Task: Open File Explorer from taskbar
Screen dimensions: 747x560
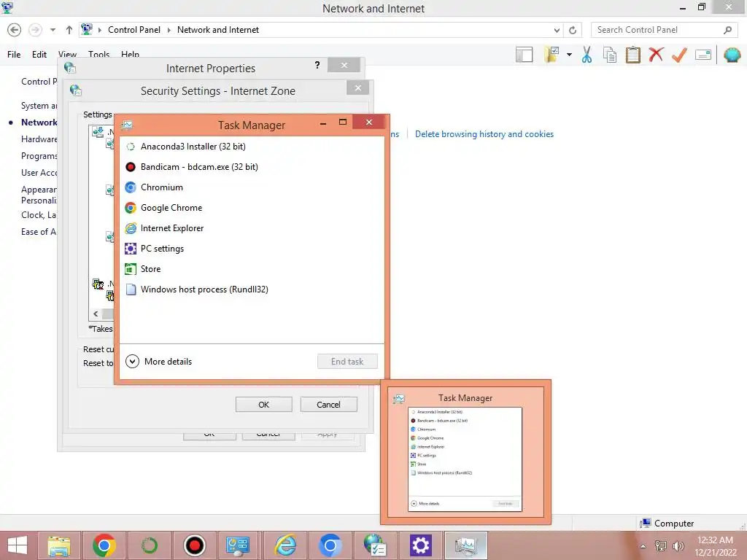Action: tap(59, 545)
